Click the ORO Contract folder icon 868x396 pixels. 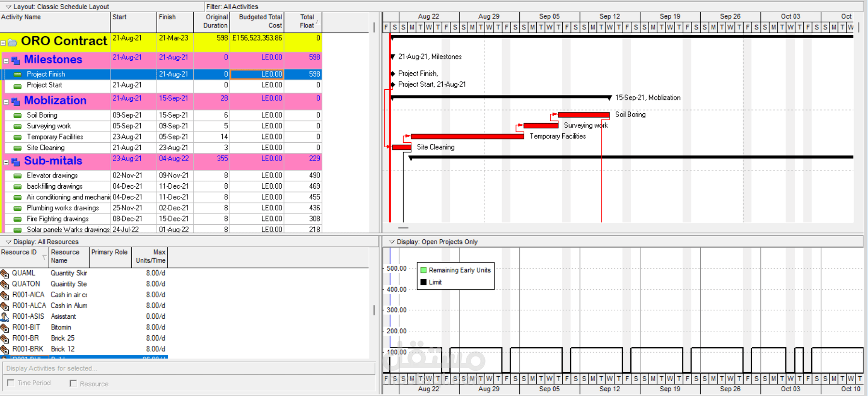pos(12,42)
